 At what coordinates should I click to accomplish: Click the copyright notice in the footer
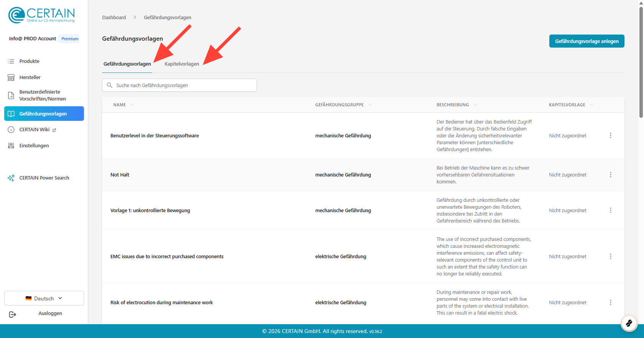315,331
